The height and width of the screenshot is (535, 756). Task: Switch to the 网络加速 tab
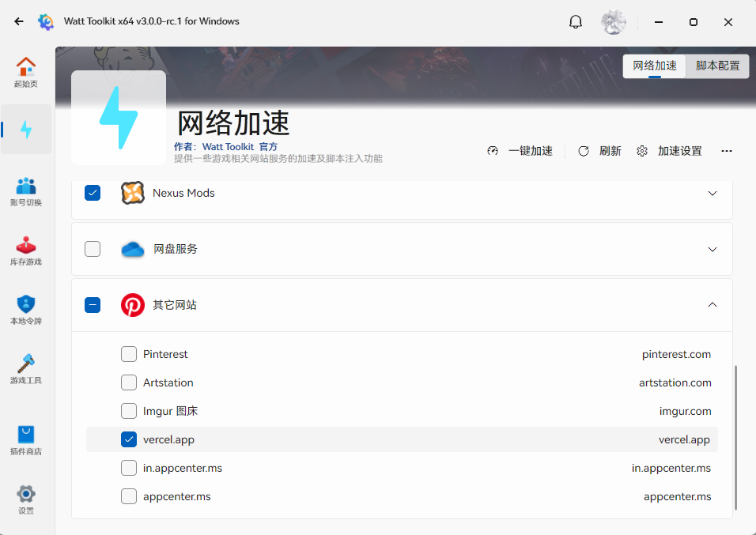point(654,66)
